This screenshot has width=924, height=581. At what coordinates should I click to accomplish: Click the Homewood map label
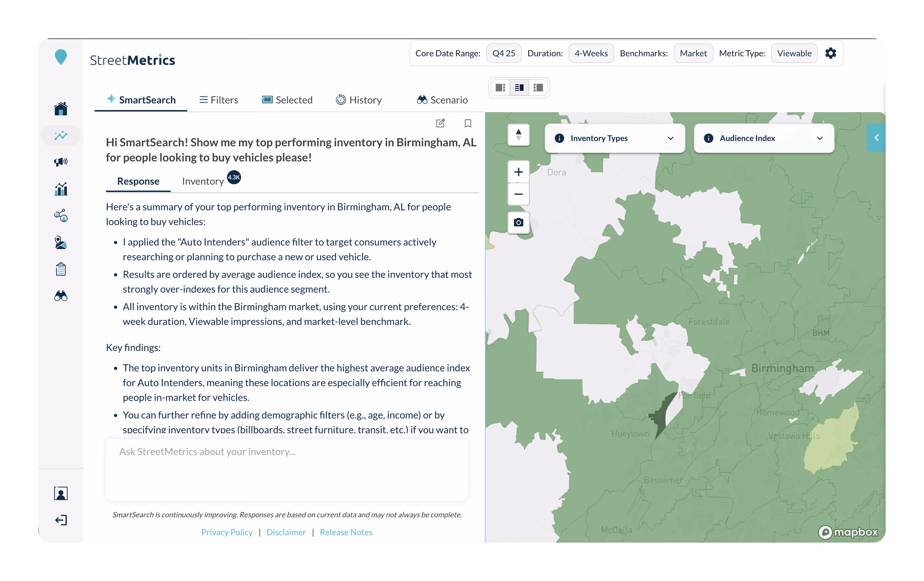[778, 412]
